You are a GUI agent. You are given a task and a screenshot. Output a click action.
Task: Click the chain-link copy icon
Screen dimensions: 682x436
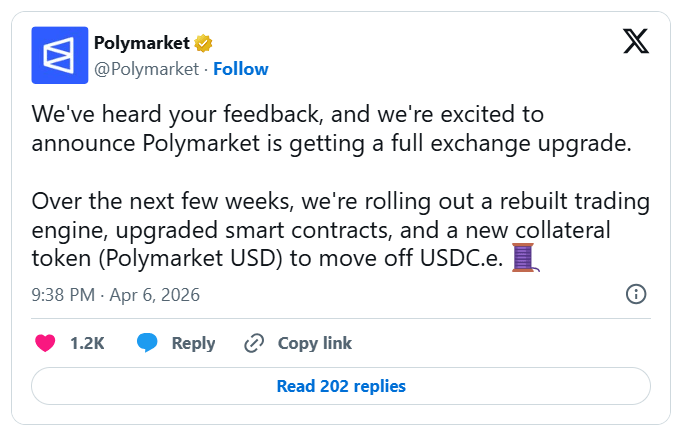click(x=254, y=343)
